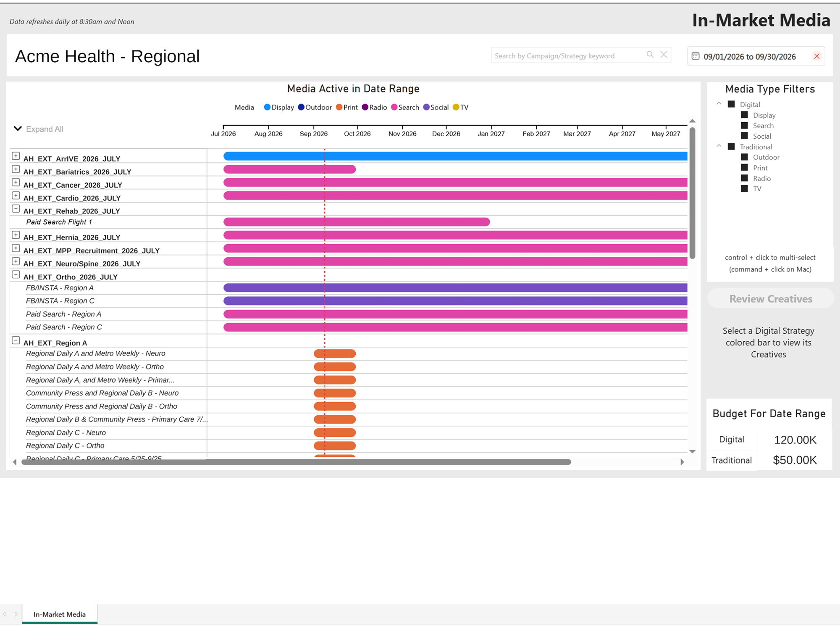Expand AH_EXT_ArrIVE_2026_JULY campaign row

(x=16, y=156)
